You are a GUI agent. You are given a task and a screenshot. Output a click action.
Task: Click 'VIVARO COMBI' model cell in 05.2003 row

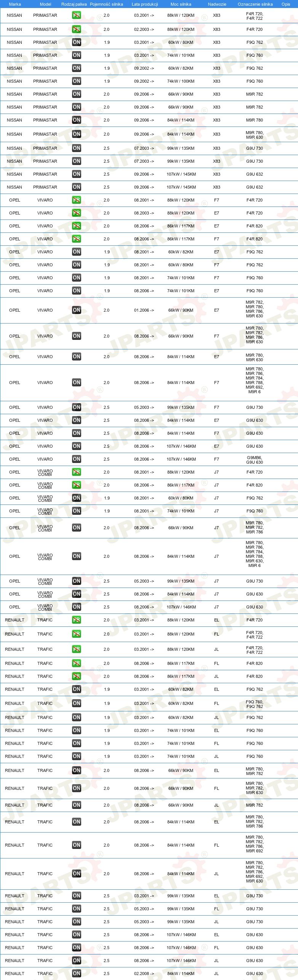[x=45, y=582]
